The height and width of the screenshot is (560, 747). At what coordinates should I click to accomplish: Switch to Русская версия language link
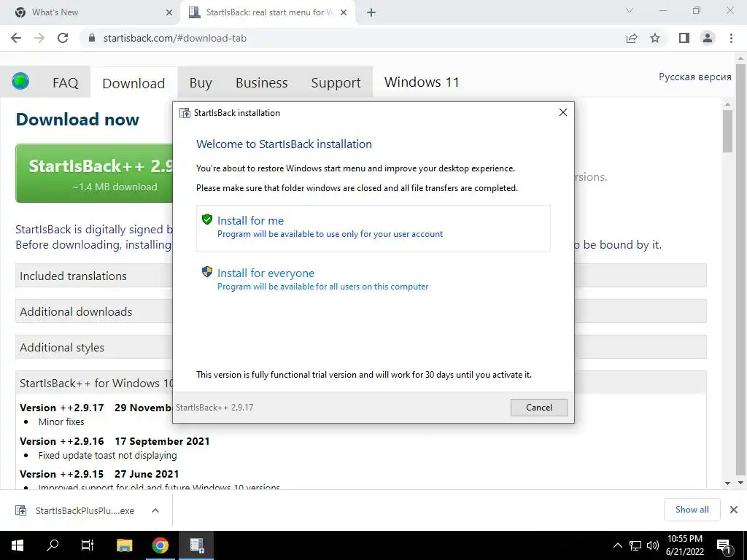694,77
